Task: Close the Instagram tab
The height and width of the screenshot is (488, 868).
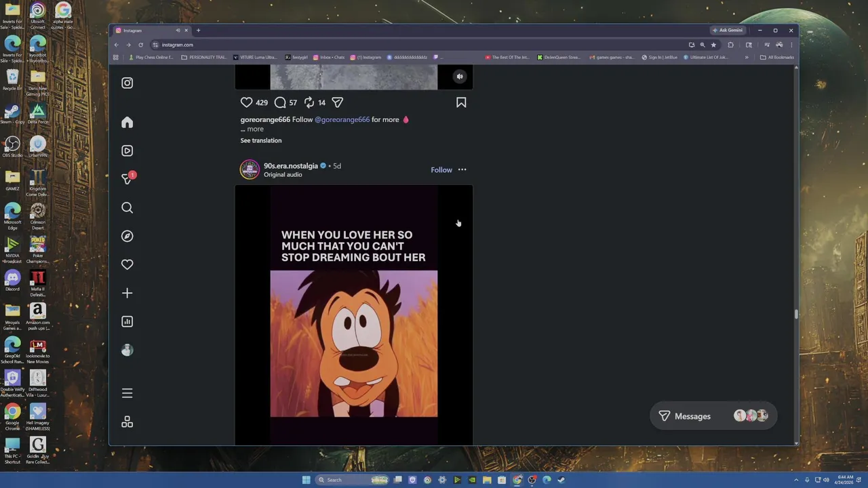Action: point(186,30)
